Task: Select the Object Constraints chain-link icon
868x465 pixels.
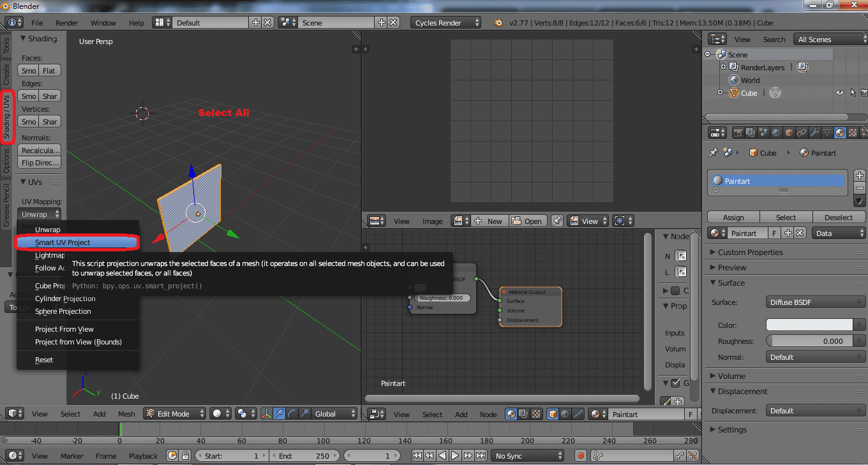Action: point(802,133)
